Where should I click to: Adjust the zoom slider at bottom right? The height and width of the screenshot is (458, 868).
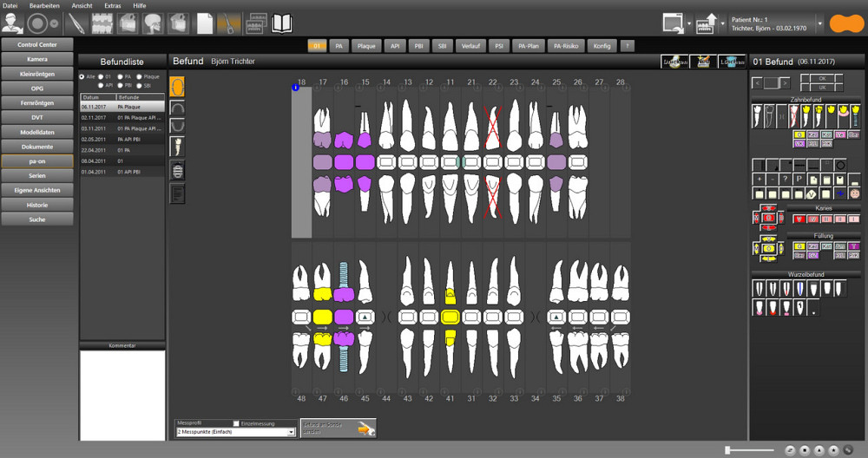coord(727,450)
